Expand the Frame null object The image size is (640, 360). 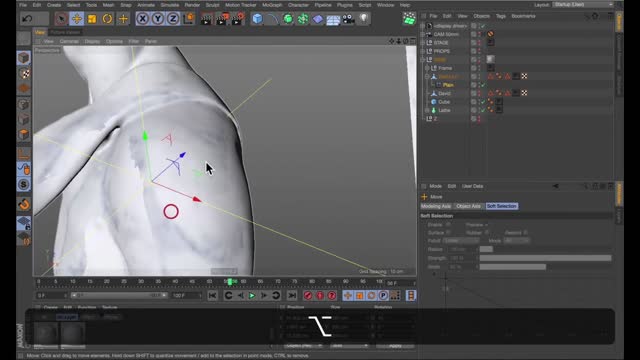(x=427, y=68)
